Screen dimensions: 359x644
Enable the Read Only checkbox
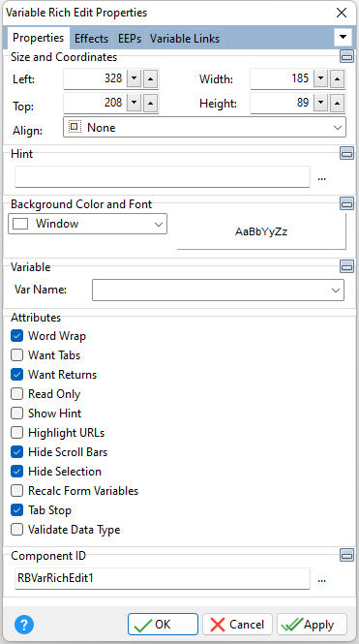[x=16, y=394]
